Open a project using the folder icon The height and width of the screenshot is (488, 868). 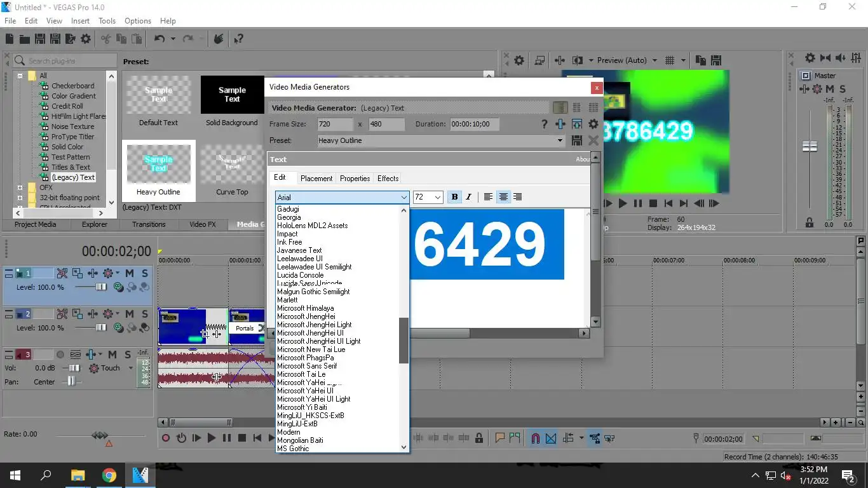pyautogui.click(x=25, y=39)
